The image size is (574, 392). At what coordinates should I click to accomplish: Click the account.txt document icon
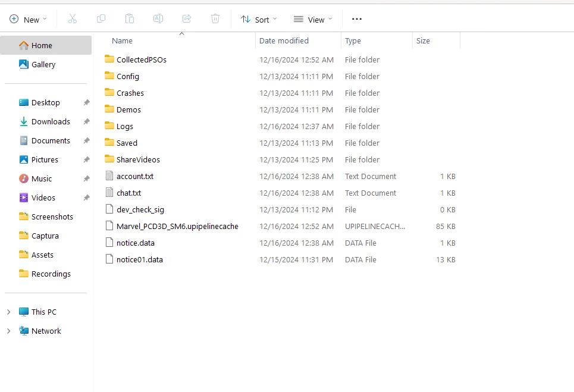pos(109,175)
